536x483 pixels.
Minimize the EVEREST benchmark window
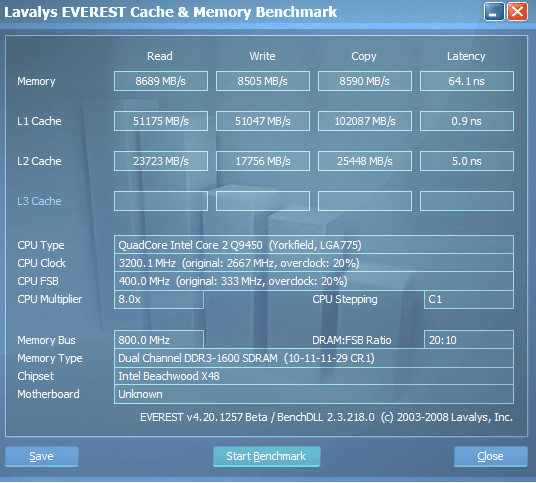(494, 12)
